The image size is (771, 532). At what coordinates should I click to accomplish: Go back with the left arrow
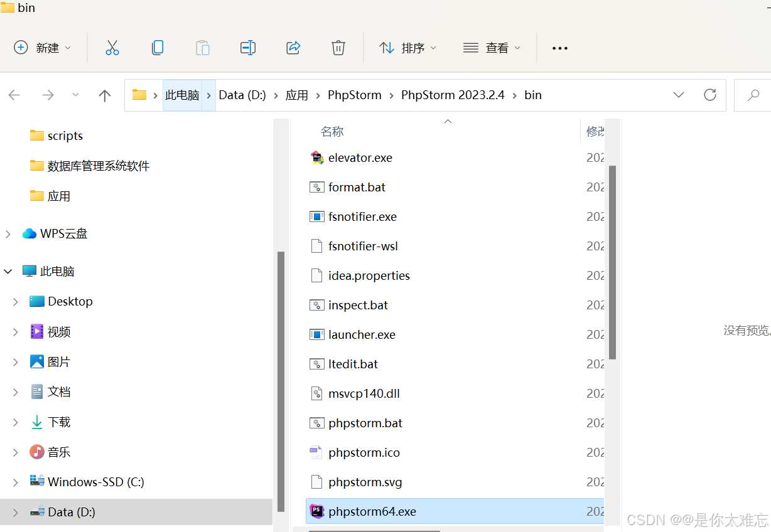pyautogui.click(x=14, y=95)
